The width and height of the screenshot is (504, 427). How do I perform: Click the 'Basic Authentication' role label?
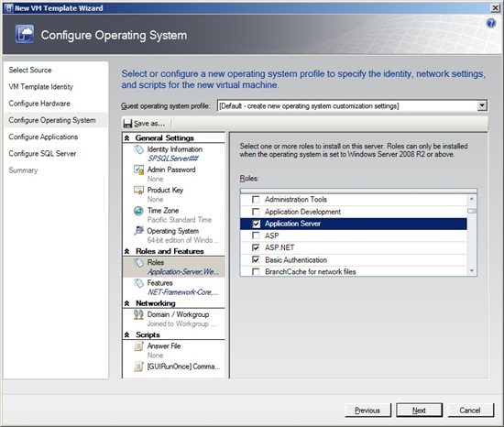(x=296, y=260)
